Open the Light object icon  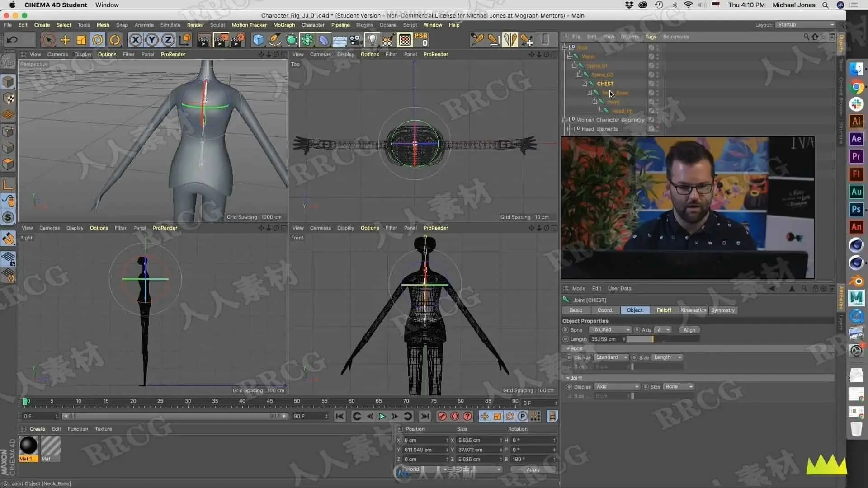coord(372,40)
